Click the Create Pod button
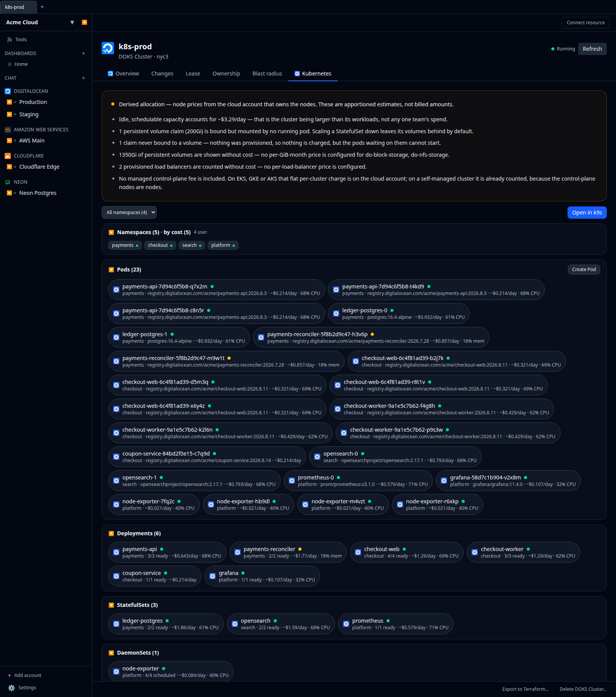 584,270
